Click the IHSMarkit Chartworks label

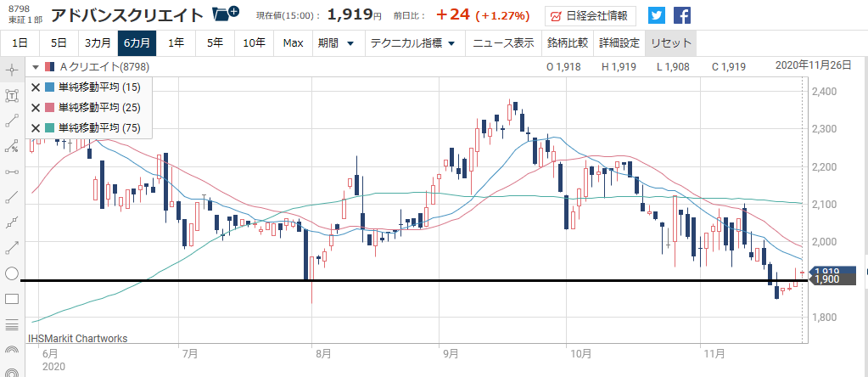point(77,338)
